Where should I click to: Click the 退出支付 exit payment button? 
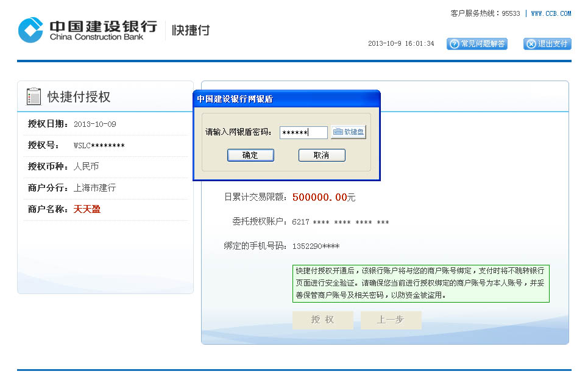click(547, 44)
